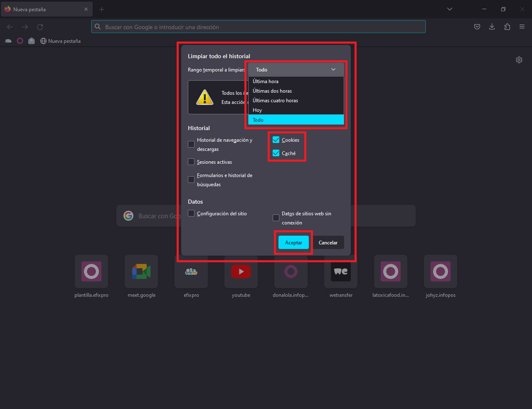Open the YouTube shortcut tile
This screenshot has width=532, height=409.
(x=241, y=272)
